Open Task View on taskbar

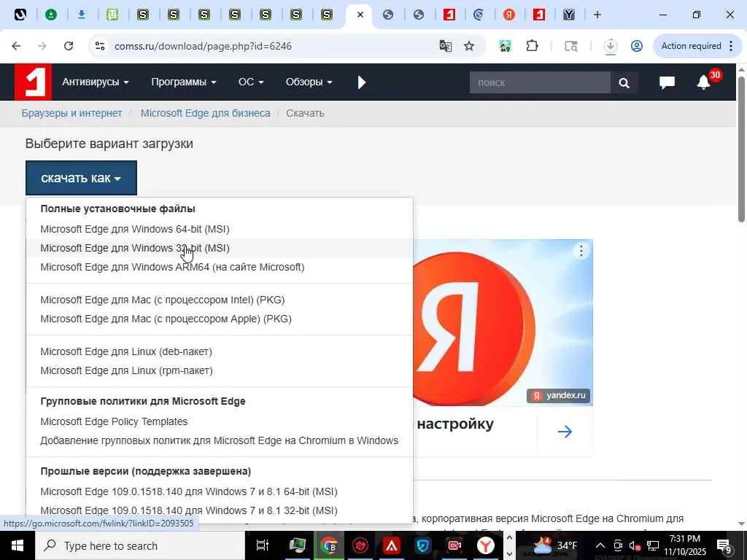tap(263, 545)
